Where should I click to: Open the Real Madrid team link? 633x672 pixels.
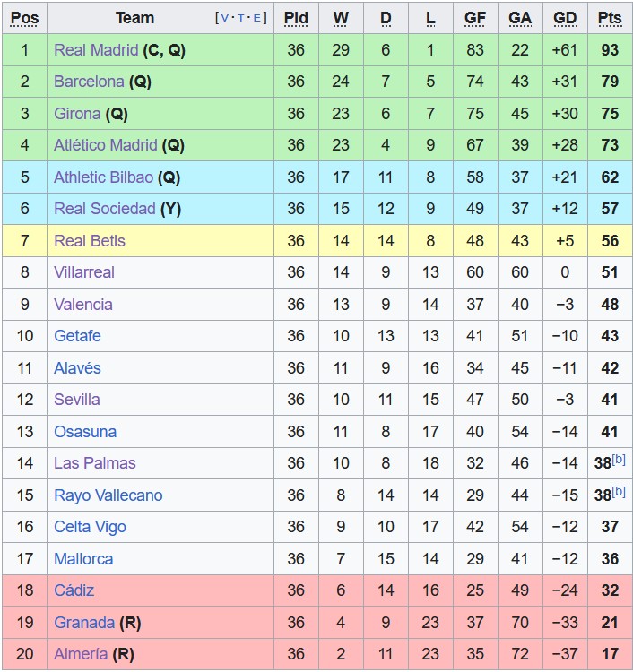coord(96,50)
